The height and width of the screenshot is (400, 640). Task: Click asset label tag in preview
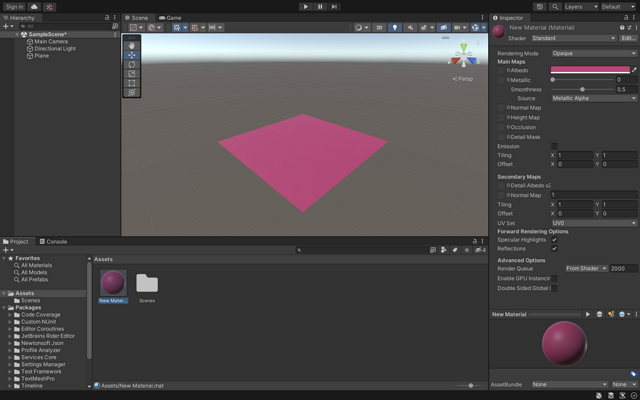[x=633, y=374]
